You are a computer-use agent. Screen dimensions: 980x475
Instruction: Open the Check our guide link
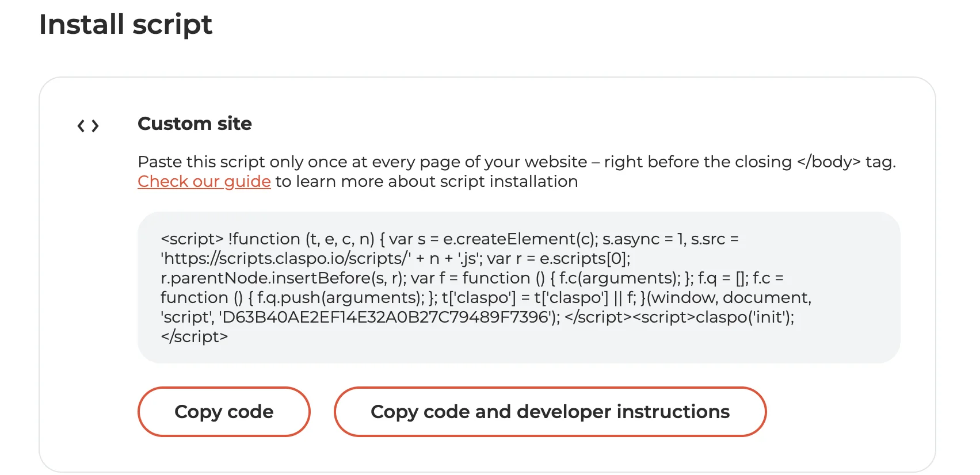click(204, 182)
